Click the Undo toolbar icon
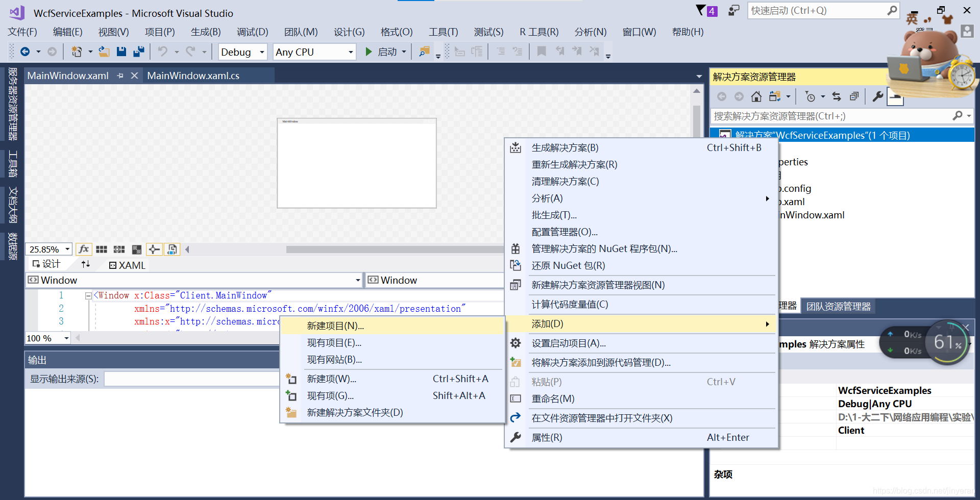Image resolution: width=980 pixels, height=500 pixels. (x=163, y=52)
